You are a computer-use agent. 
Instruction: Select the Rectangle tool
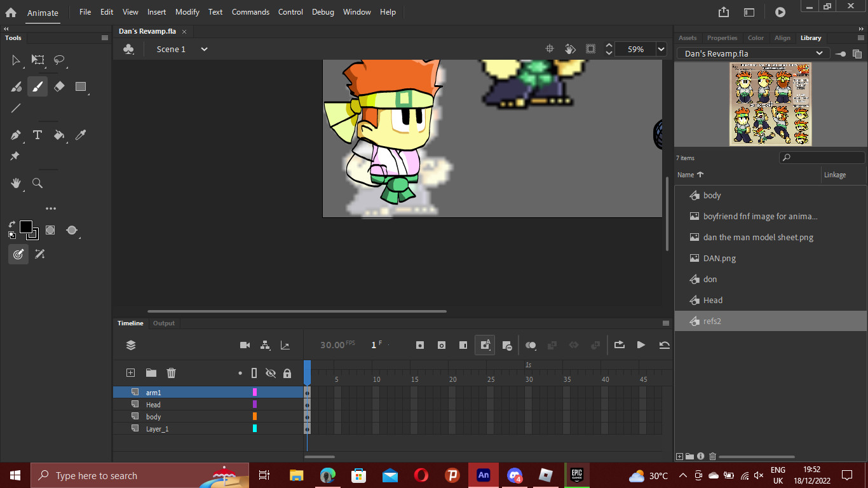click(x=81, y=86)
